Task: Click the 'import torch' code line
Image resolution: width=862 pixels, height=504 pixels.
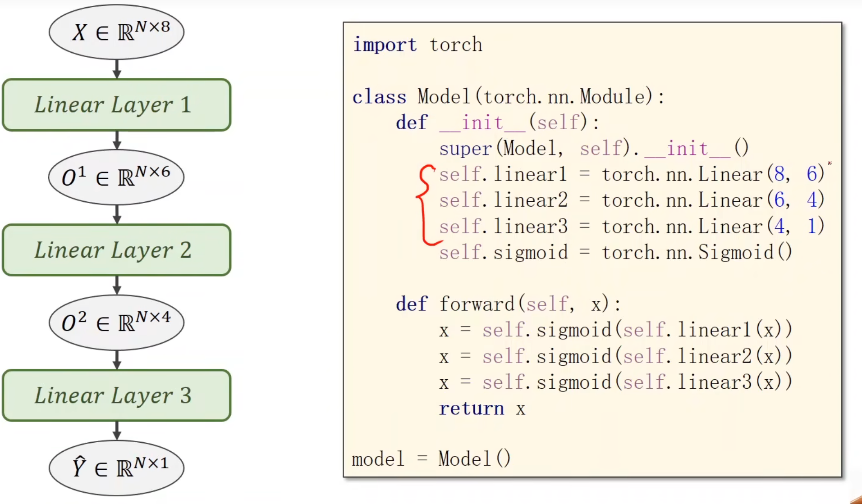Action: 417,45
